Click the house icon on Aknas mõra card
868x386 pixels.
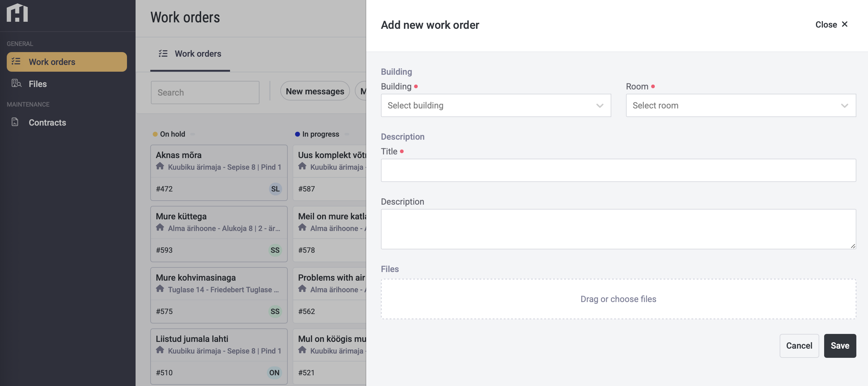[160, 166]
